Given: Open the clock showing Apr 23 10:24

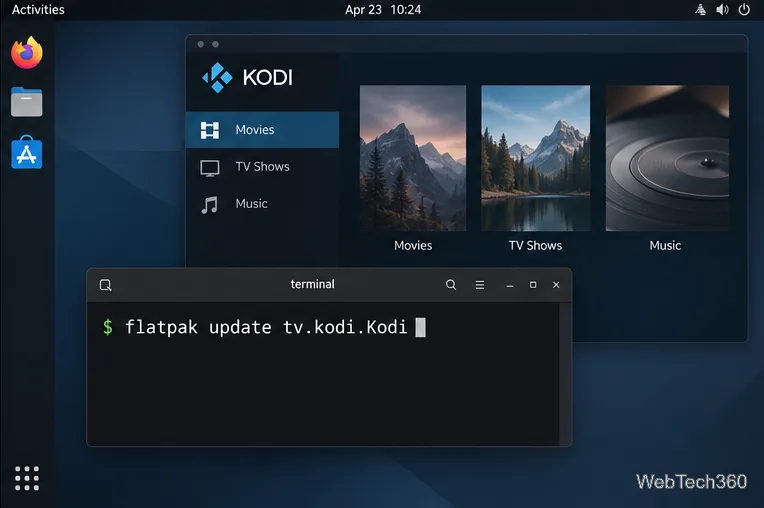Looking at the screenshot, I should [383, 10].
